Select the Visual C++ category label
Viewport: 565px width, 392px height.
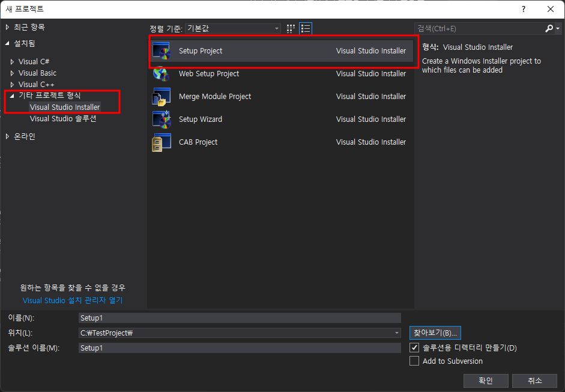tap(37, 85)
